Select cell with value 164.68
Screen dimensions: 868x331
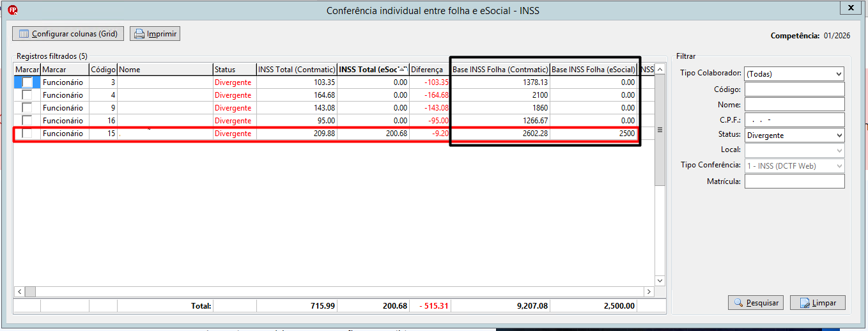pyautogui.click(x=297, y=95)
